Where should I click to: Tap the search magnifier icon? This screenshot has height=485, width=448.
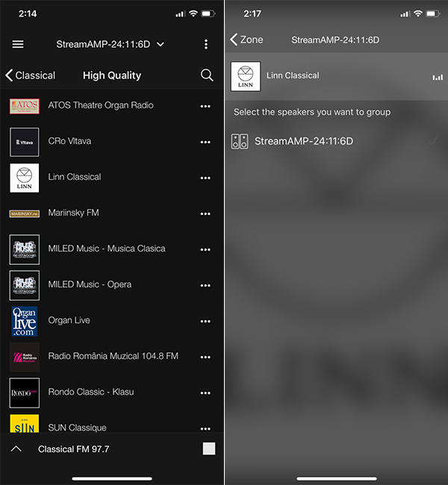point(207,75)
